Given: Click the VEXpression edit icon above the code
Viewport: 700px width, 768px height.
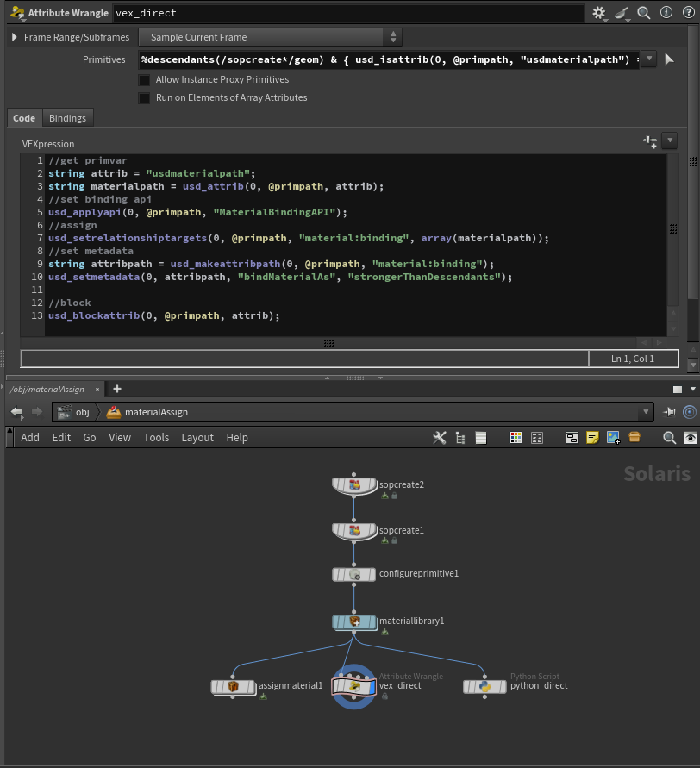Looking at the screenshot, I should pyautogui.click(x=650, y=141).
